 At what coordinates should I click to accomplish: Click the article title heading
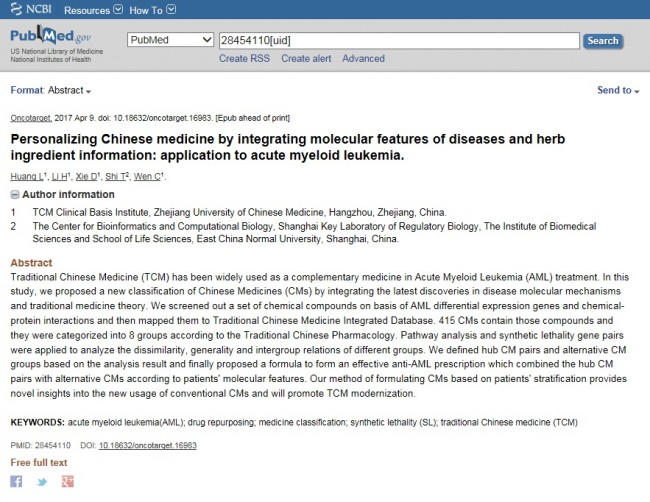288,147
